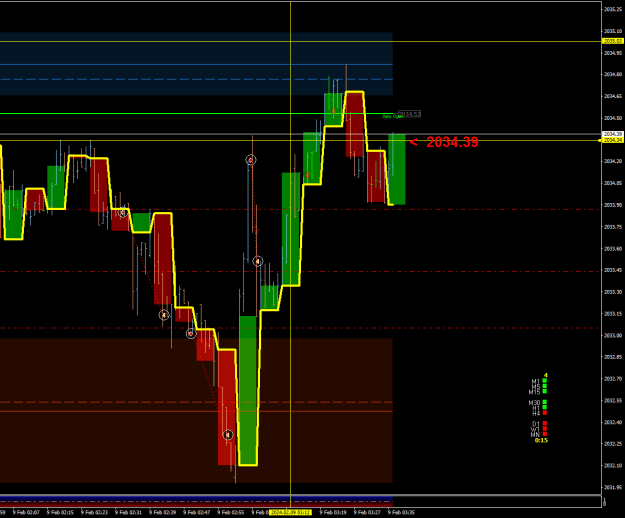Click the 2031.95 price axis label
This screenshot has height=518, width=625.
[613, 487]
